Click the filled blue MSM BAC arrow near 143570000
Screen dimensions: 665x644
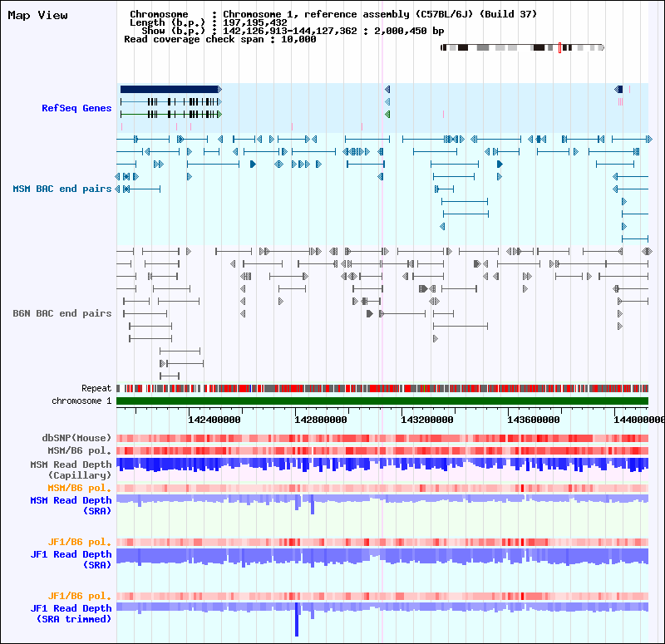click(x=500, y=164)
